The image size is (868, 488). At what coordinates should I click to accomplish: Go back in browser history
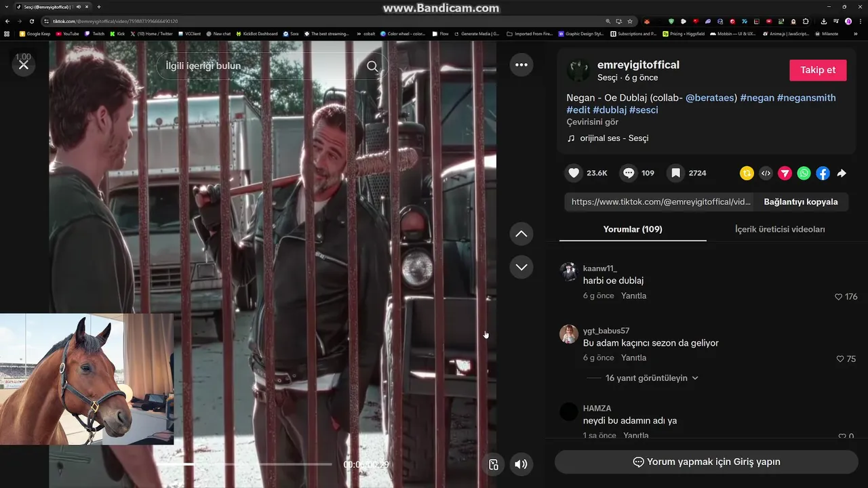coord(7,21)
